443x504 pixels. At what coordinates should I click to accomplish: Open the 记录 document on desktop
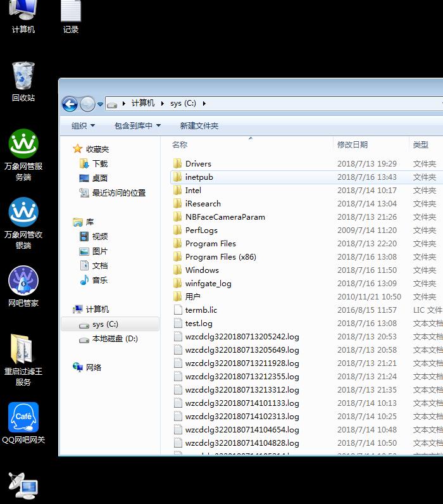coord(71,16)
